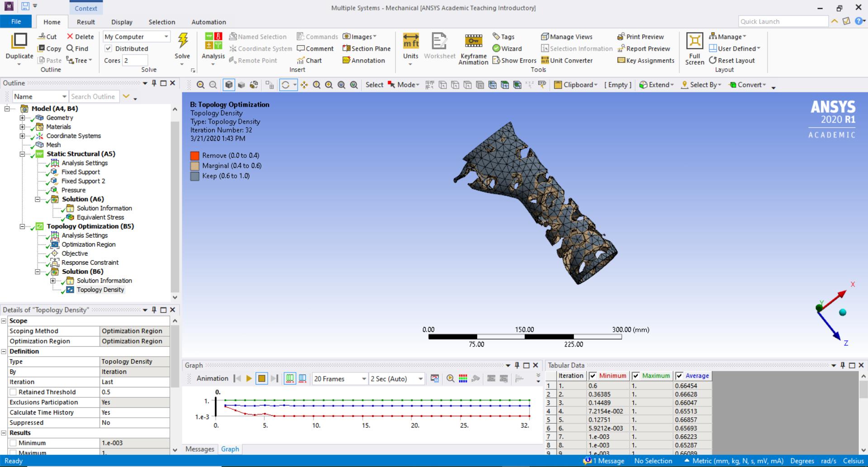Open the Unit Converter tool
Viewport: 868px width, 467px height.
567,60
